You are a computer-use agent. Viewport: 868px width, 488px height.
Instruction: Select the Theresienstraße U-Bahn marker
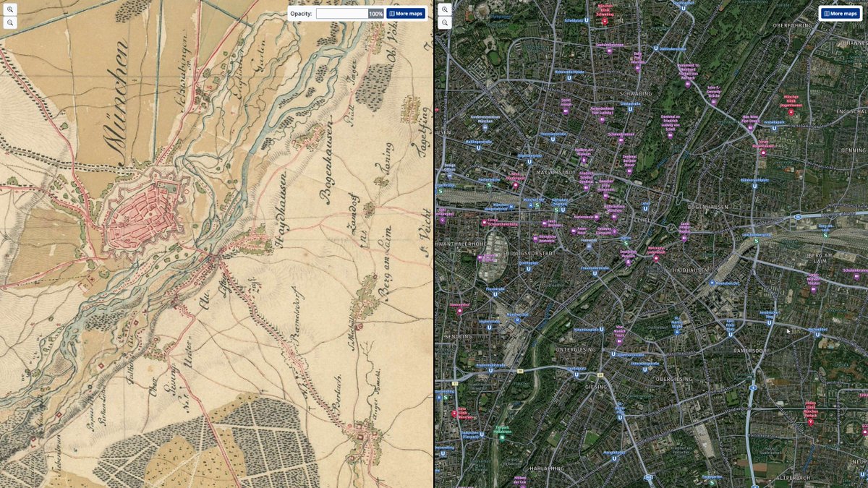553,140
